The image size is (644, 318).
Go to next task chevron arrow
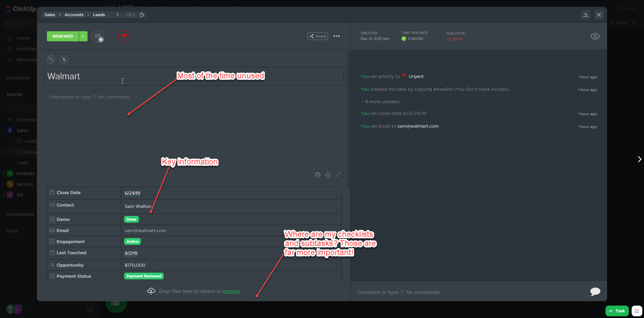pyautogui.click(x=639, y=159)
